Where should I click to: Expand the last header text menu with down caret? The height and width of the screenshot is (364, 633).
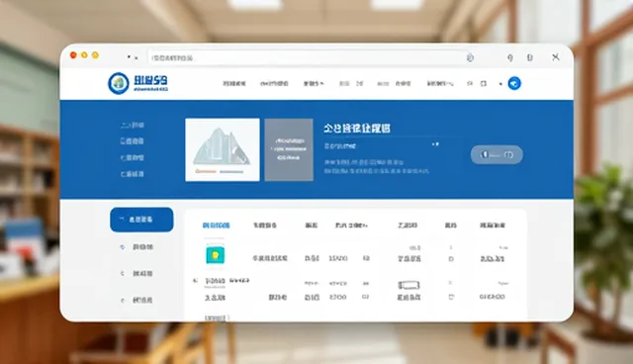(x=440, y=83)
